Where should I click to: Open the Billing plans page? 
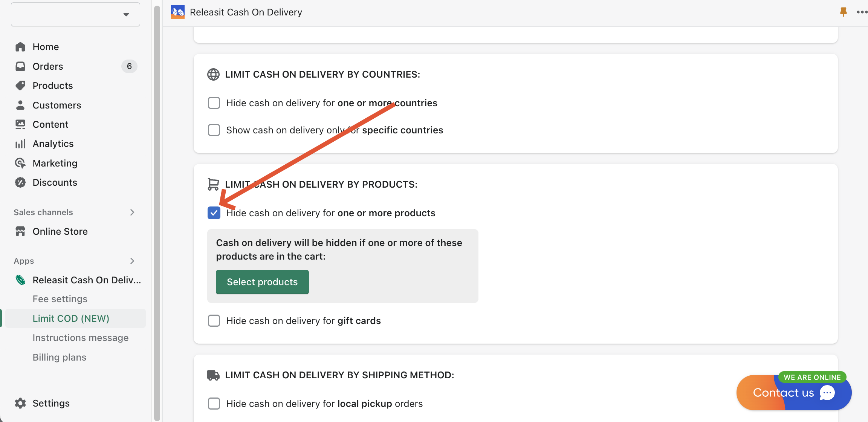click(60, 357)
